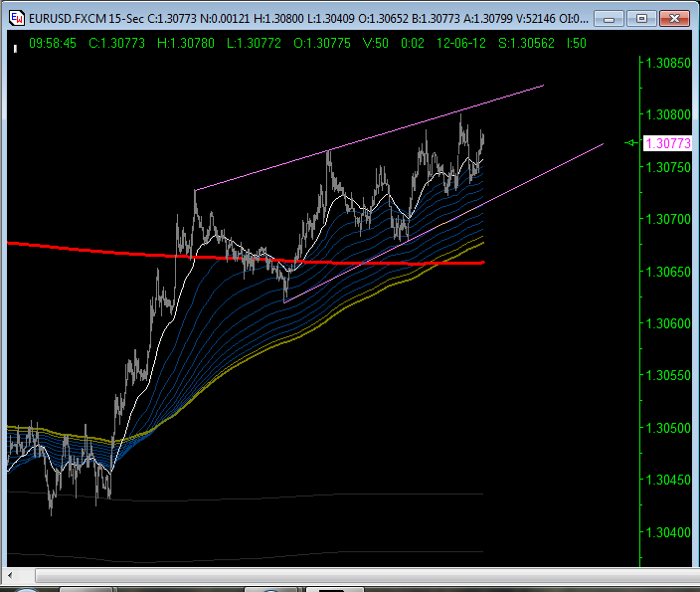Click the EURUSD.FXCM title bar text
Screen dimensions: 700x592
[x=70, y=18]
